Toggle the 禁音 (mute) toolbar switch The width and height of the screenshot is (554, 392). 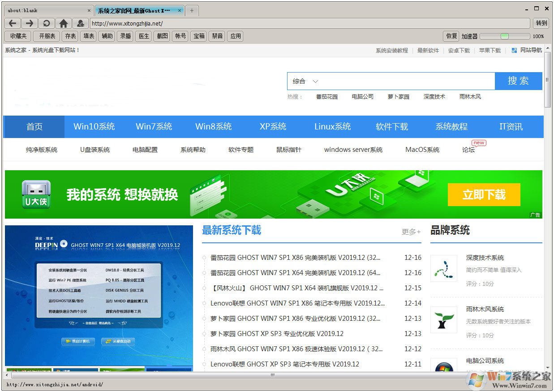coord(217,36)
